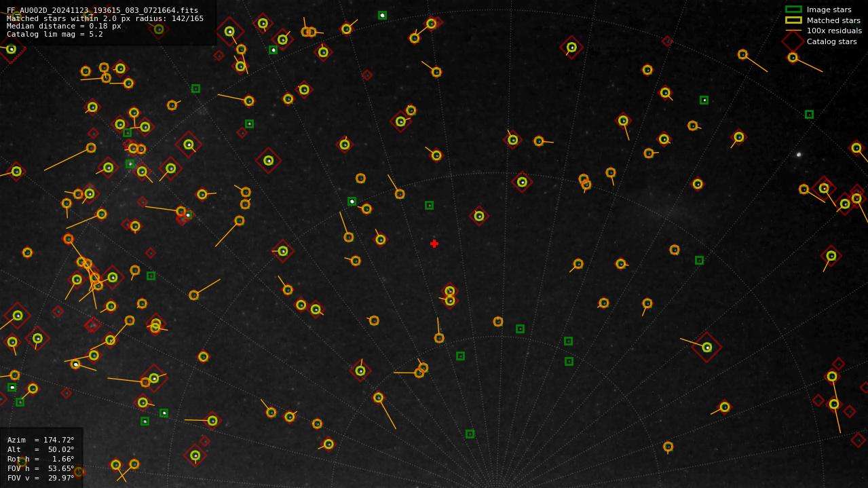This screenshot has height=488, width=868.
Task: Click the orange 100x residuals legend line
Action: tap(793, 31)
